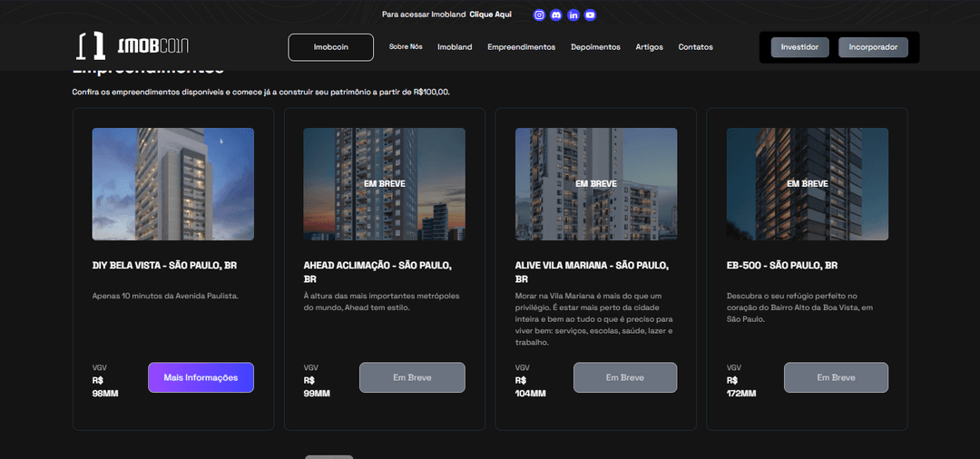Image resolution: width=980 pixels, height=459 pixels.
Task: Go to Sobre Nós menu item
Action: click(x=406, y=47)
